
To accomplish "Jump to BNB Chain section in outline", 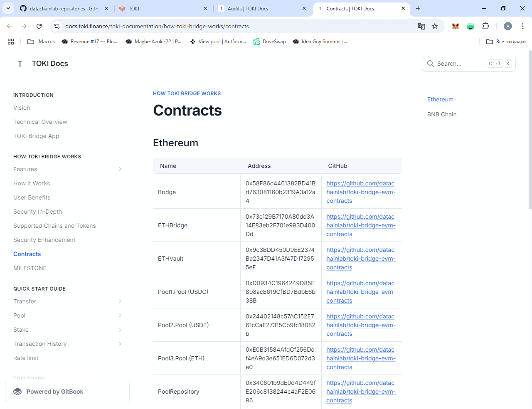I will [x=442, y=114].
